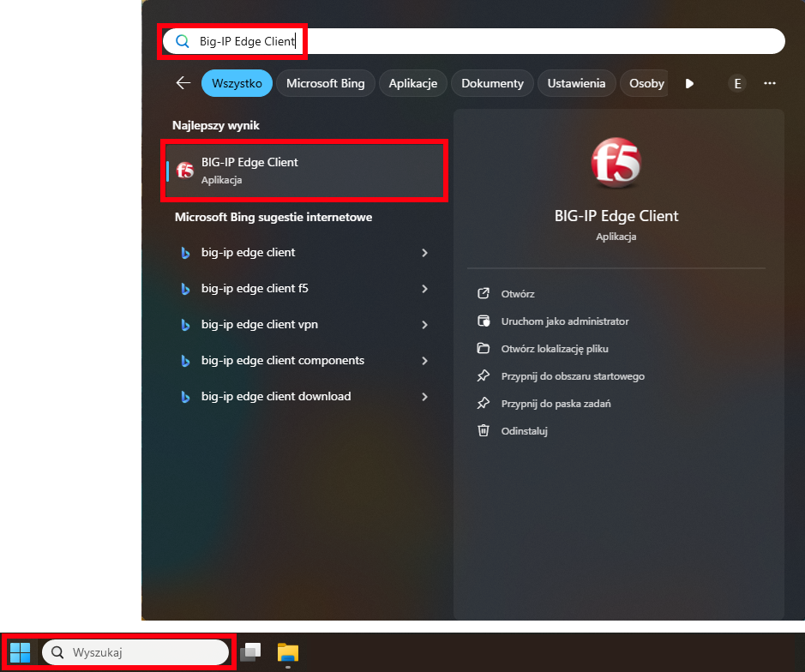Click Bing icon beside big-ip edge client components

point(185,361)
